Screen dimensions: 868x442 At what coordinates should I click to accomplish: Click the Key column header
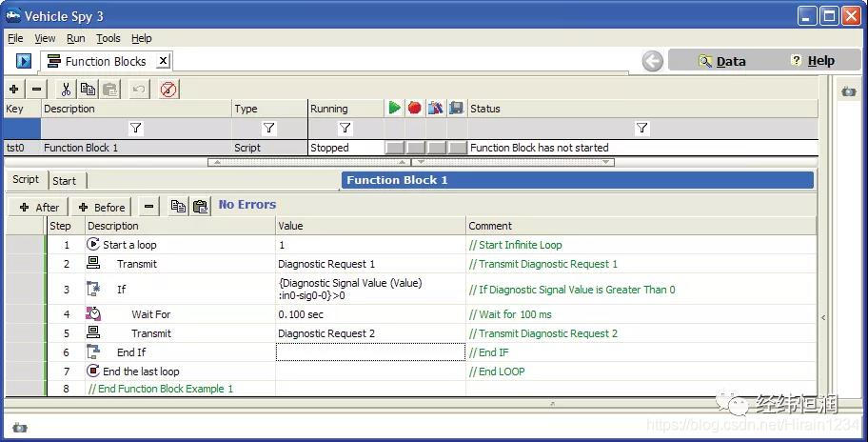tap(22, 109)
